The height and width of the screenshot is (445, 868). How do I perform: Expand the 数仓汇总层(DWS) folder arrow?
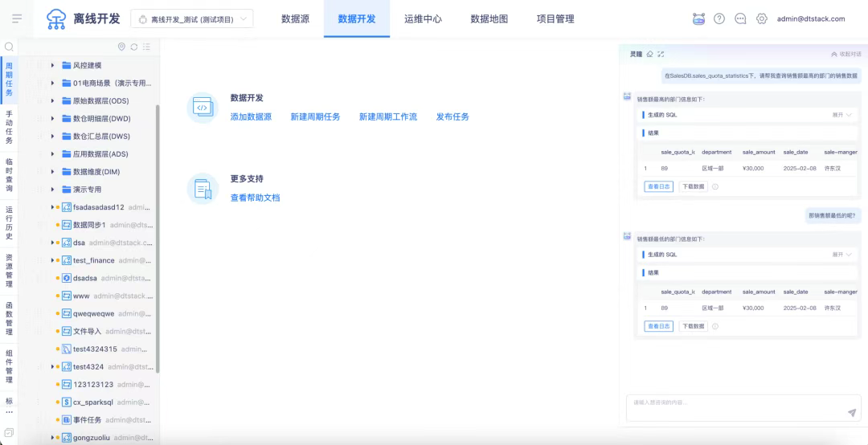pos(53,136)
